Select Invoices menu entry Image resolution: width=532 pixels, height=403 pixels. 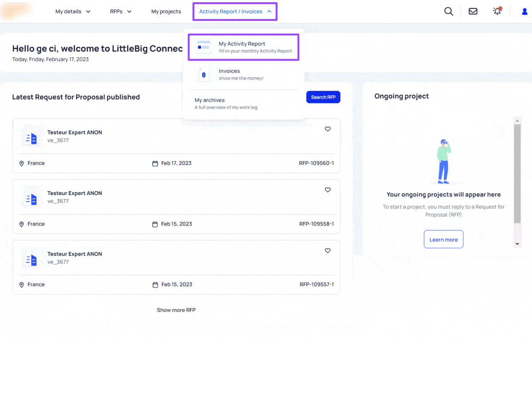pyautogui.click(x=243, y=75)
